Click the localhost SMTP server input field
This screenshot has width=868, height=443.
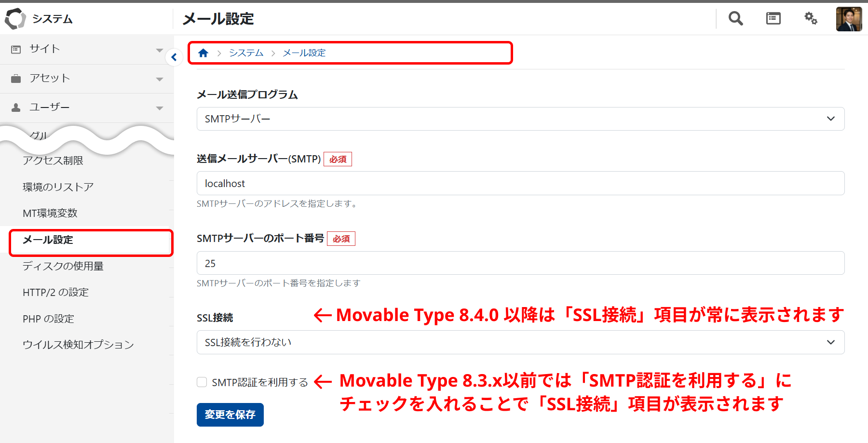[520, 183]
